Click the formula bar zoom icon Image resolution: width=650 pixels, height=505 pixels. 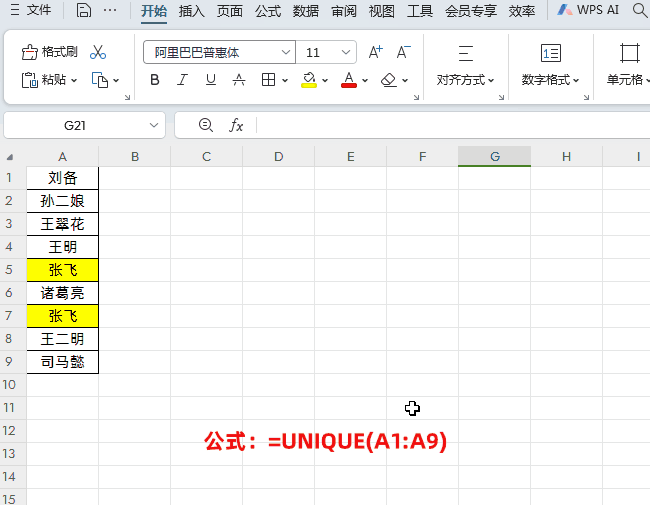pos(206,125)
